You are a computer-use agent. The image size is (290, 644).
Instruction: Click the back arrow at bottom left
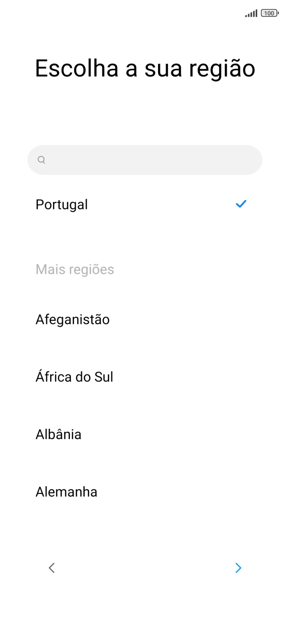(52, 568)
